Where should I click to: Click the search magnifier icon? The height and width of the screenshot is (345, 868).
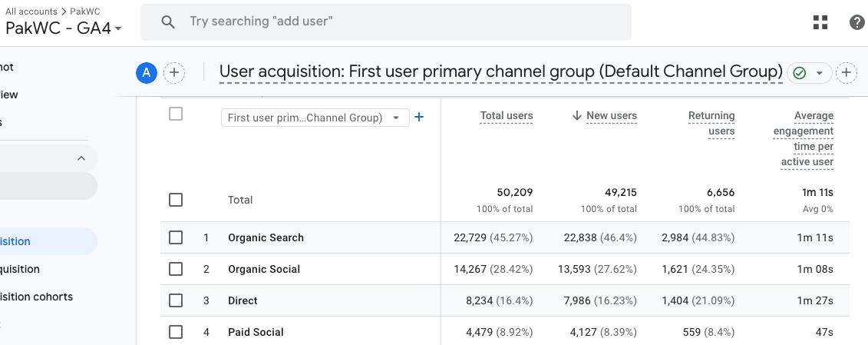tap(168, 22)
